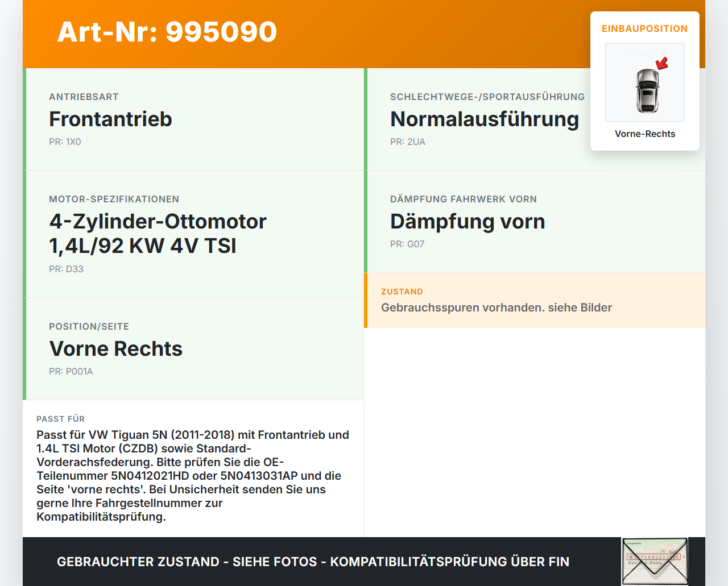728x586 pixels.
Task: Open the Antriebsart section header
Action: 84,97
